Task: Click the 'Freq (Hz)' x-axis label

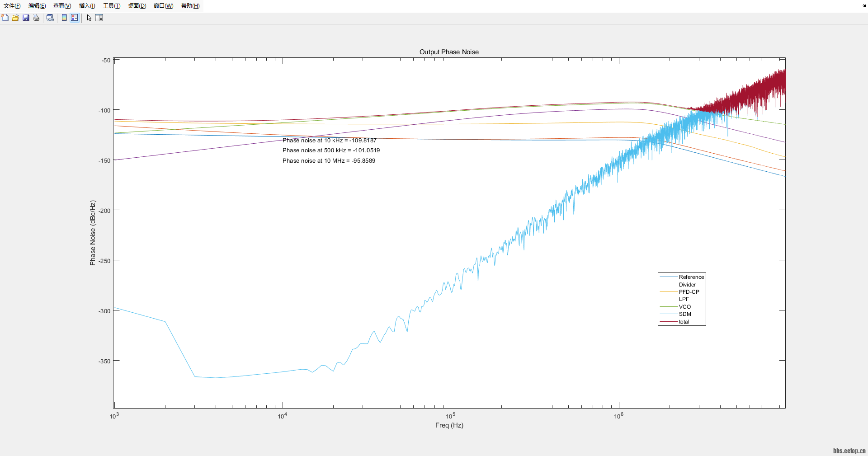Action: tap(449, 425)
